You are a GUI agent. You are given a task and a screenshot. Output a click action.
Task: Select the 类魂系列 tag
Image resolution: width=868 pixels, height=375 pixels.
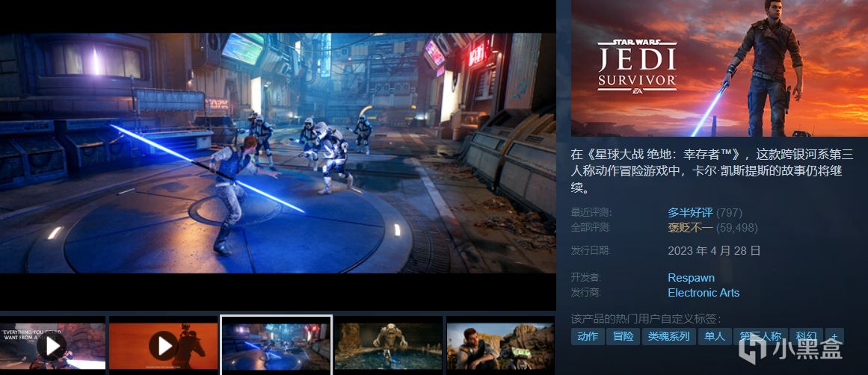pyautogui.click(x=668, y=336)
